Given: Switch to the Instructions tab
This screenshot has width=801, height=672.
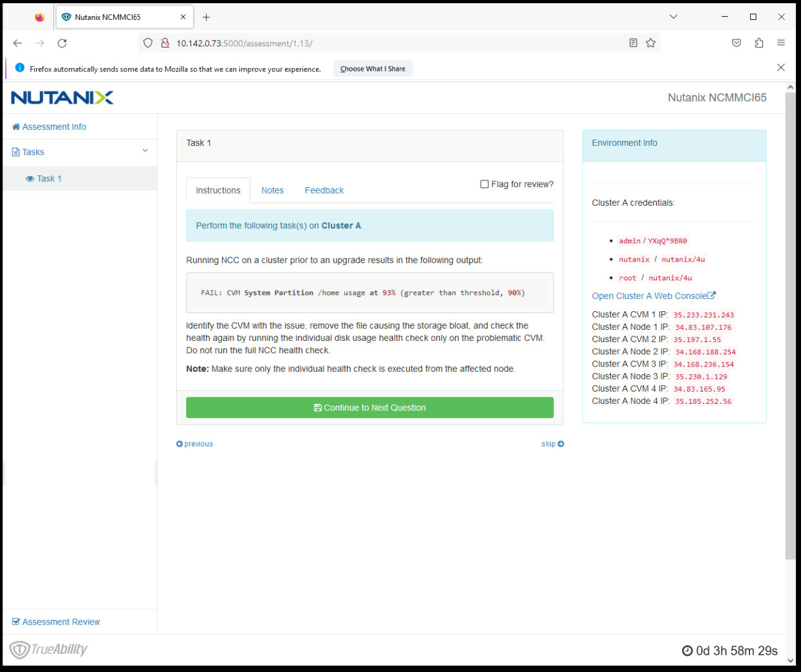Looking at the screenshot, I should pos(218,190).
